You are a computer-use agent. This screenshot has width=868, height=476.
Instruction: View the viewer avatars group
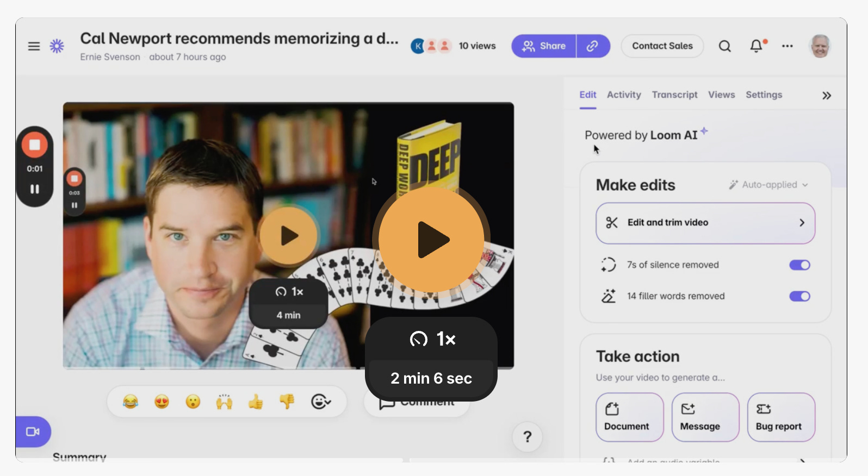coord(431,46)
